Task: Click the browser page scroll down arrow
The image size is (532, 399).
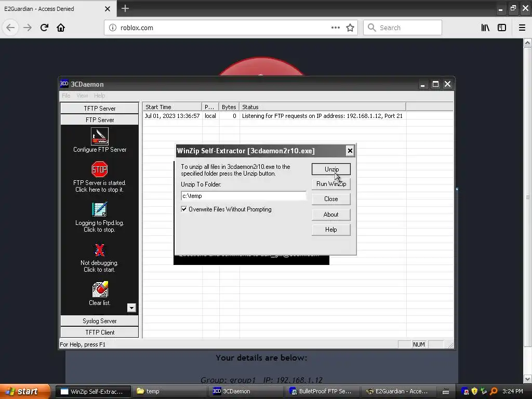Action: click(527, 379)
